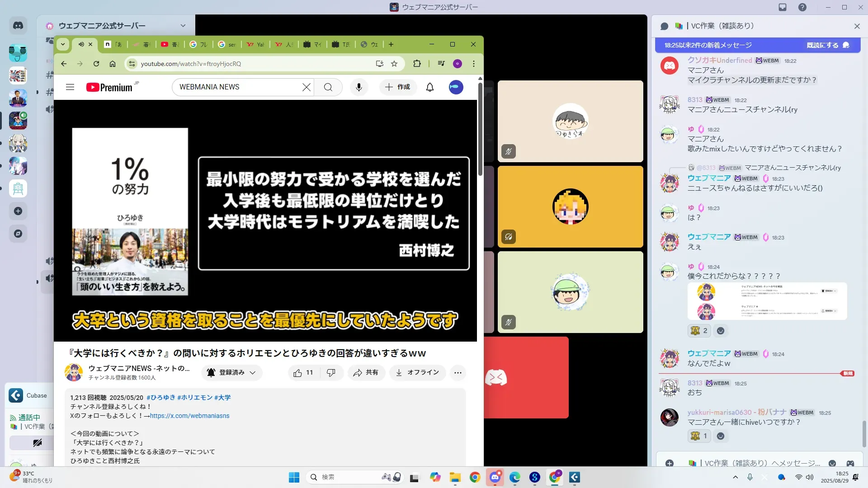Click Add a Server plus icon
The height and width of the screenshot is (488, 868).
pyautogui.click(x=18, y=211)
